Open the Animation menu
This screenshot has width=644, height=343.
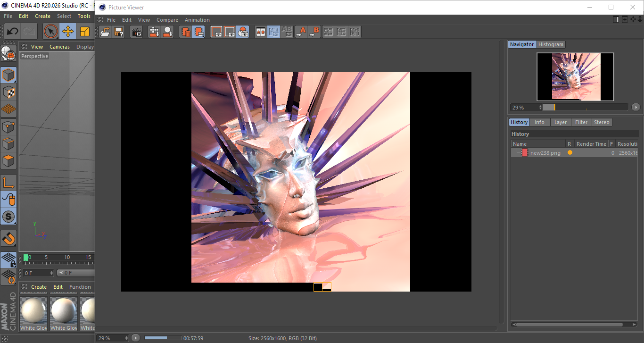(197, 20)
